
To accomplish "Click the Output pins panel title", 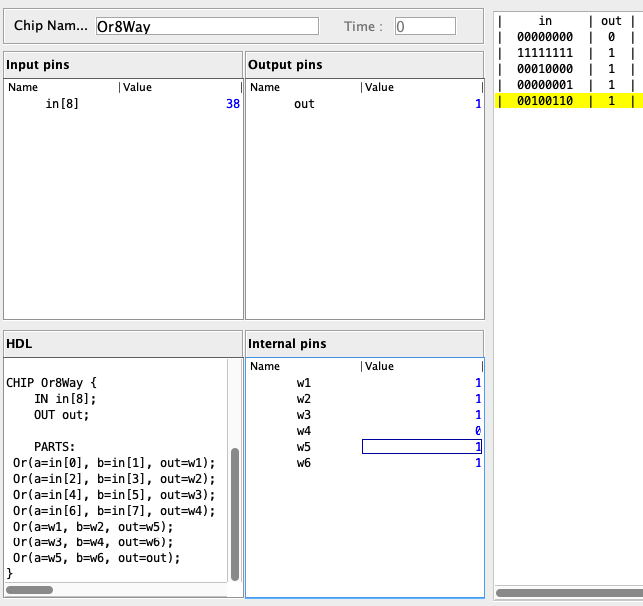I will pyautogui.click(x=285, y=65).
